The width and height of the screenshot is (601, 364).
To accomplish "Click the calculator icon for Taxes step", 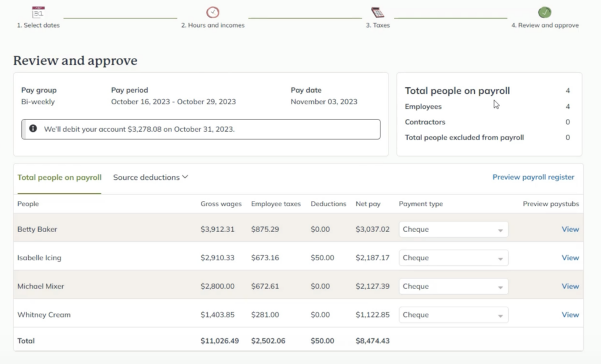I will click(377, 12).
